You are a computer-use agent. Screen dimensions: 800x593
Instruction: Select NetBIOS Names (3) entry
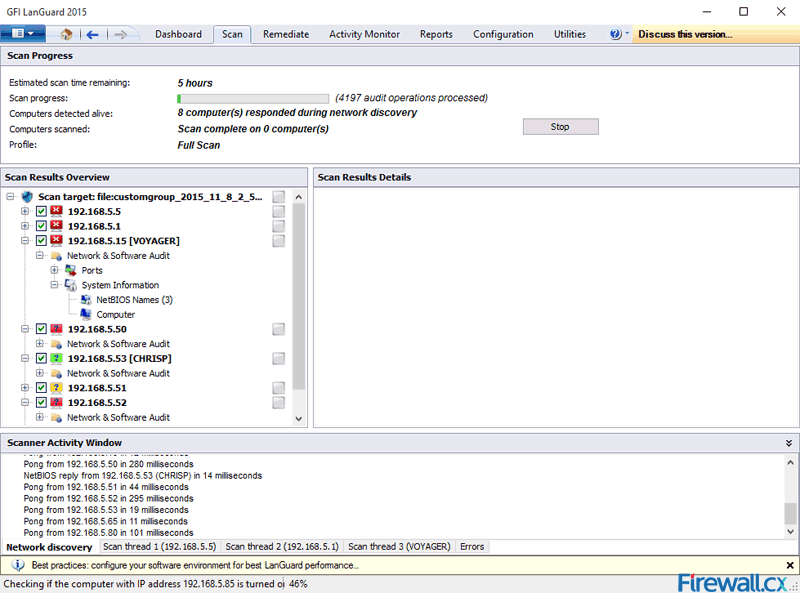[134, 300]
